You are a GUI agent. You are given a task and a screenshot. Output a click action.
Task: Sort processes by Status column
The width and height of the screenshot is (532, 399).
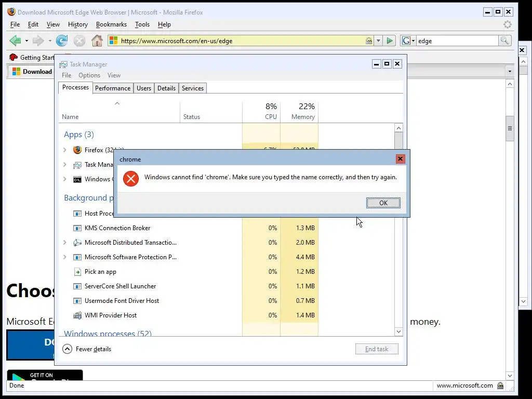coord(211,112)
